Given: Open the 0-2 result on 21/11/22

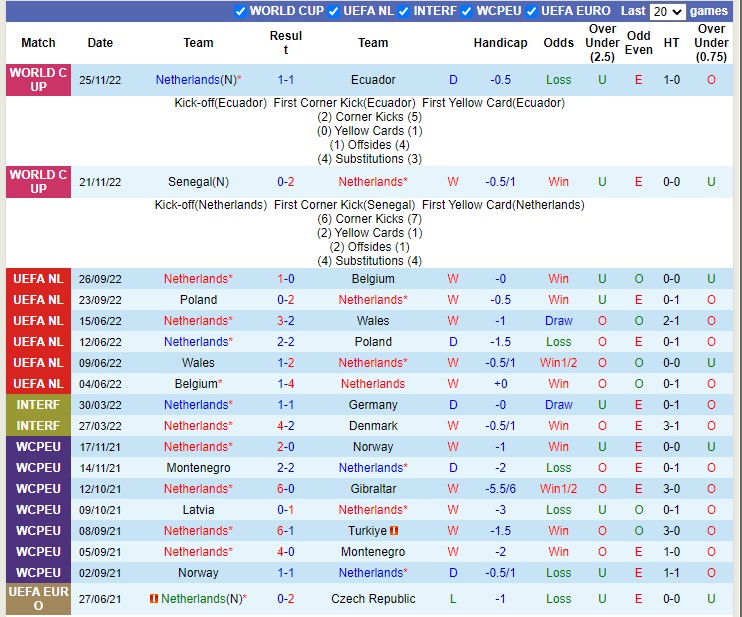Looking at the screenshot, I should point(285,182).
